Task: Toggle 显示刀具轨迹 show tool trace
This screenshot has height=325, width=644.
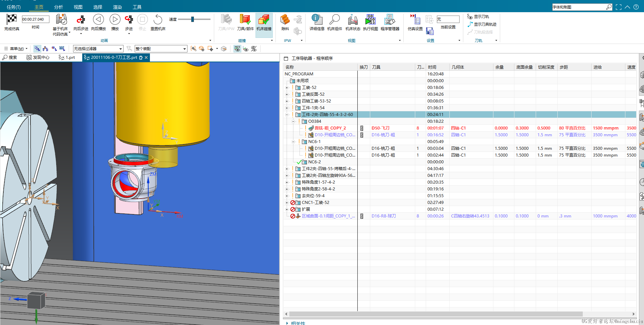Action: [482, 24]
